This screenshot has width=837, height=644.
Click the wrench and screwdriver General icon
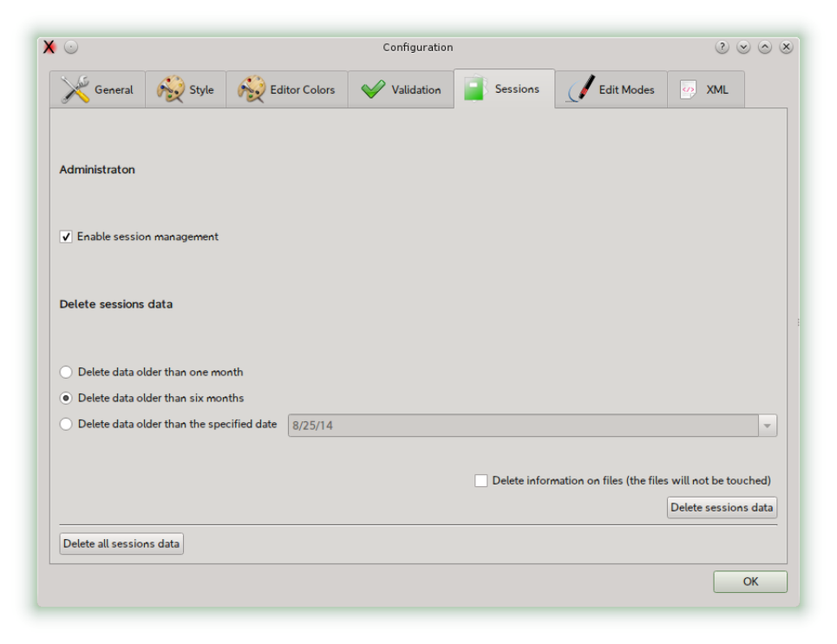click(75, 89)
